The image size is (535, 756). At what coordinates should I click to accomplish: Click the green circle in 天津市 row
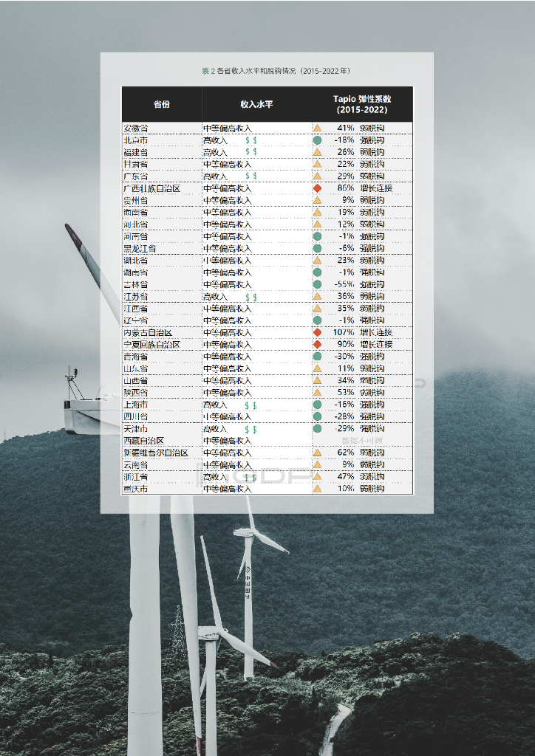pos(317,429)
